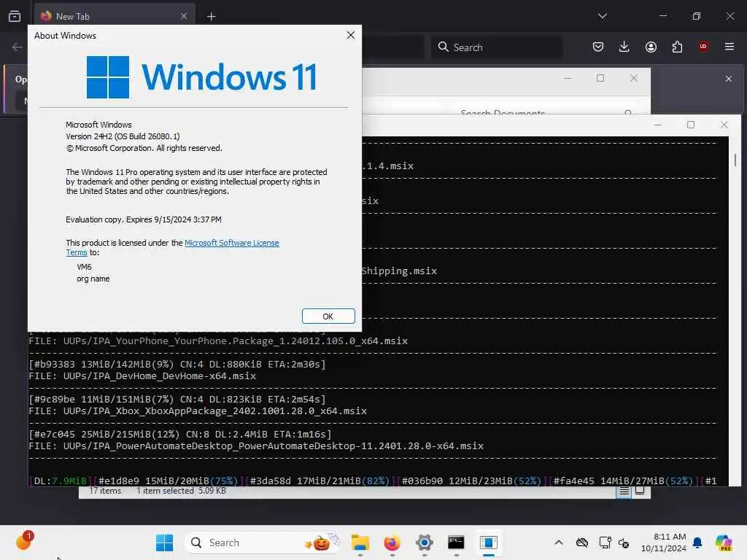Open the taskbar clock and date

tap(663, 542)
